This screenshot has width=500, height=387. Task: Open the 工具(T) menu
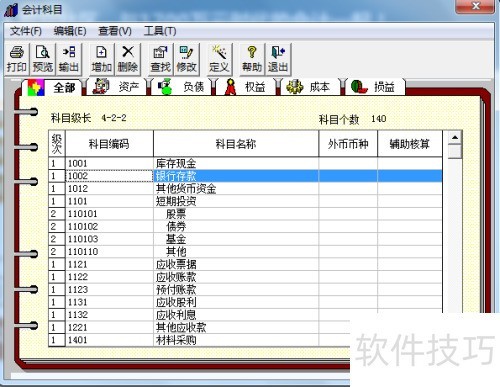coord(160,31)
